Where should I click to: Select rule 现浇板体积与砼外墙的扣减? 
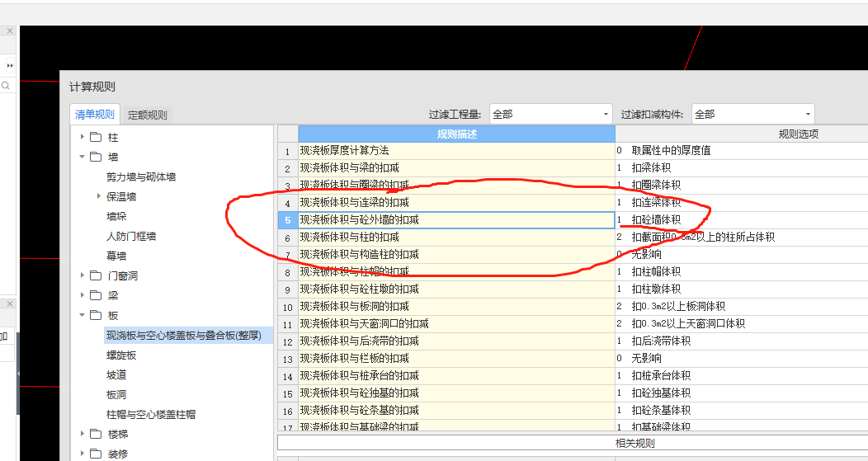(457, 219)
